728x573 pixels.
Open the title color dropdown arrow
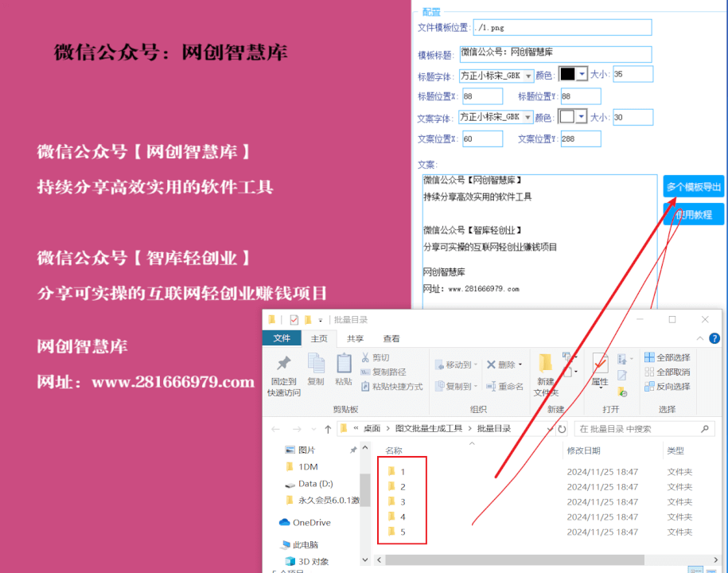[x=582, y=74]
